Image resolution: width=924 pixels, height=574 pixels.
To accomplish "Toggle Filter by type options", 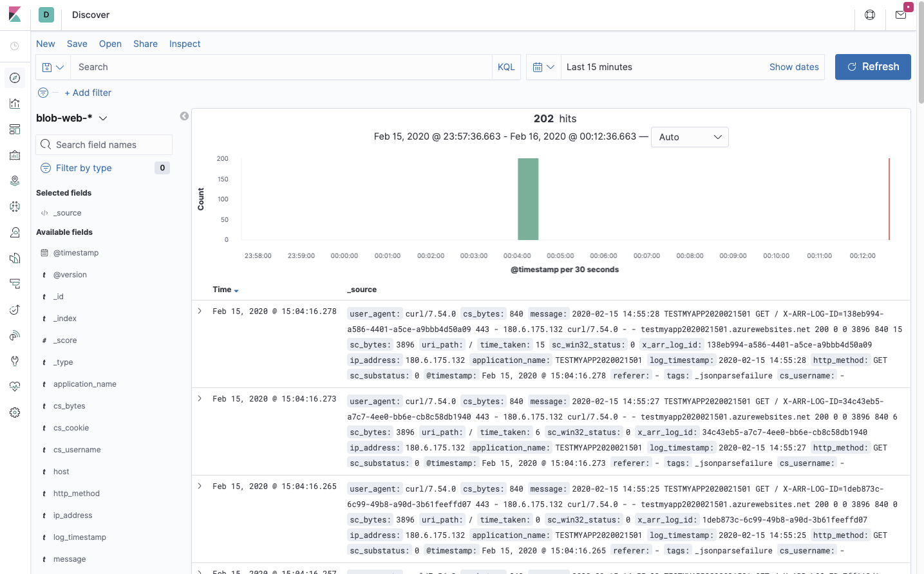I will pos(84,168).
